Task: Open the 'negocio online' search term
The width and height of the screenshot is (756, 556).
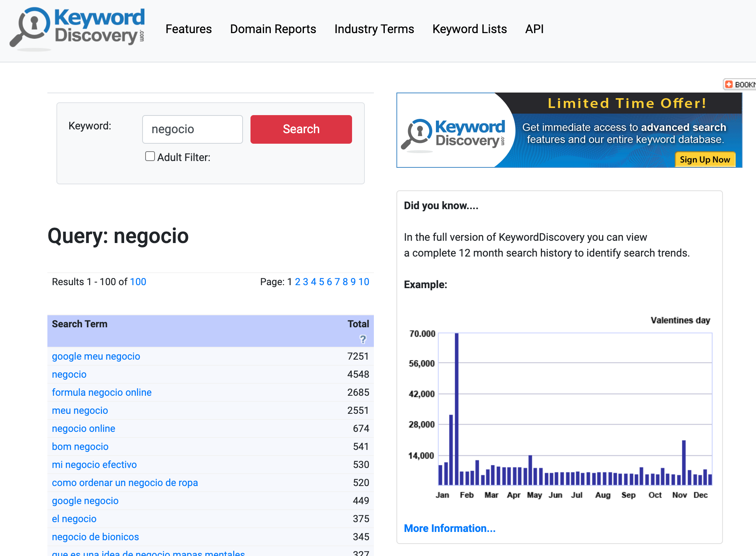Action: [83, 428]
